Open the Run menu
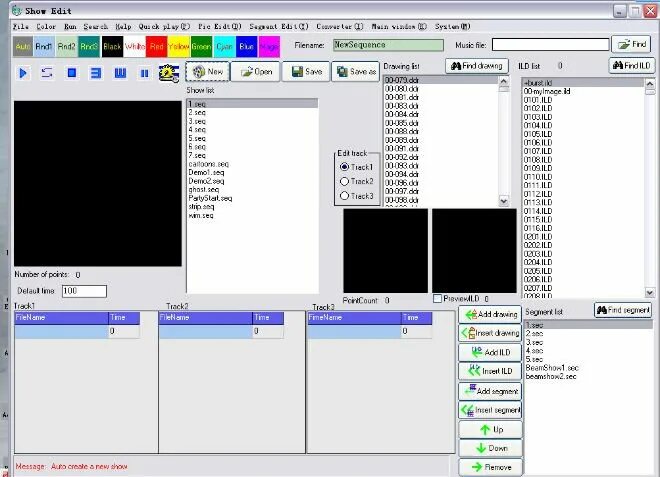 point(70,26)
